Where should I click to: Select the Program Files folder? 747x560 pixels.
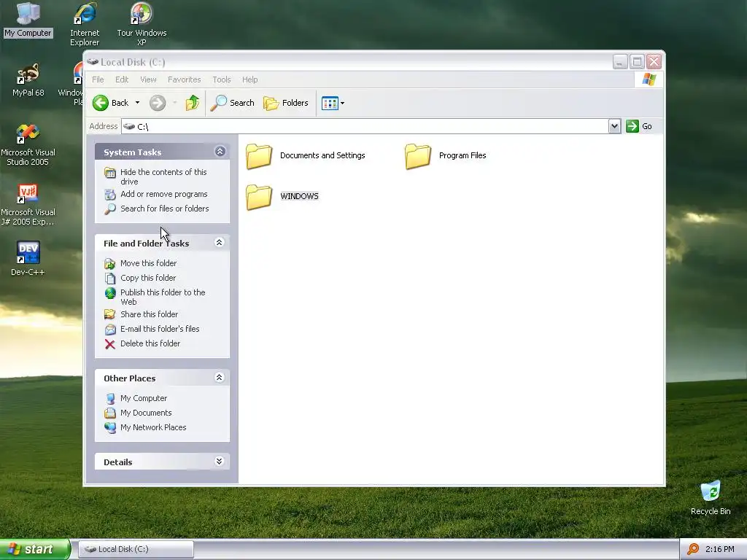[446, 156]
